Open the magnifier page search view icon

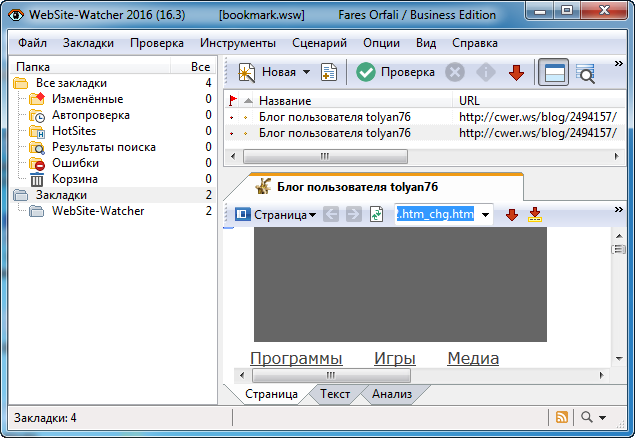[x=586, y=72]
